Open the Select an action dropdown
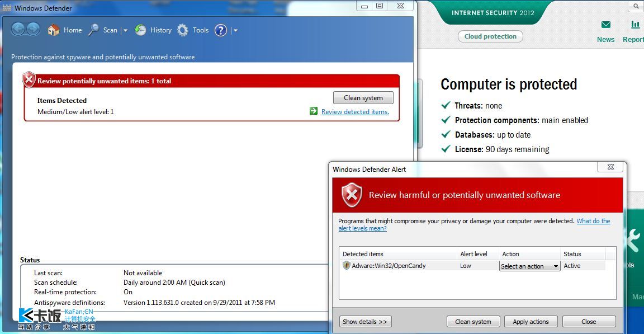The height and width of the screenshot is (334, 644). pos(530,266)
